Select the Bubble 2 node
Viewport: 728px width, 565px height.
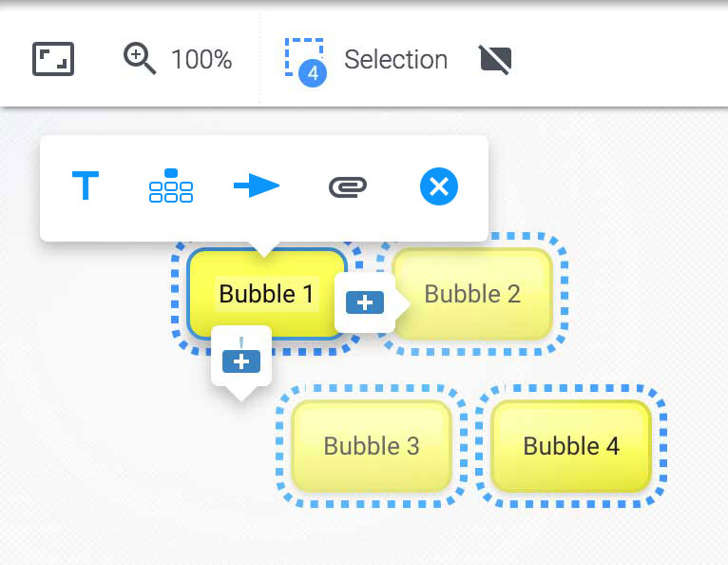[472, 294]
